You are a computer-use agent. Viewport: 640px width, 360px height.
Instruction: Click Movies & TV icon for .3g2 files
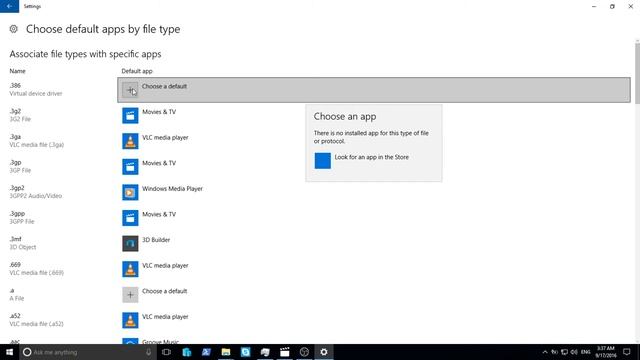tap(130, 116)
